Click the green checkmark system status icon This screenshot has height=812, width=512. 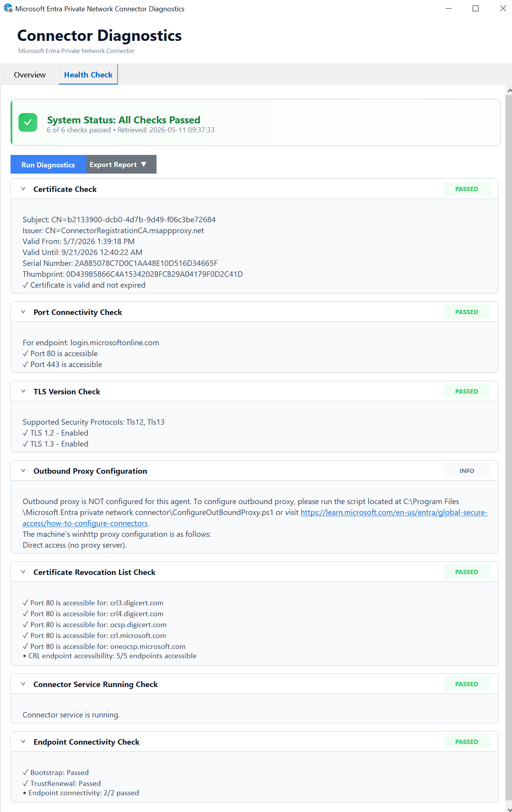tap(28, 123)
